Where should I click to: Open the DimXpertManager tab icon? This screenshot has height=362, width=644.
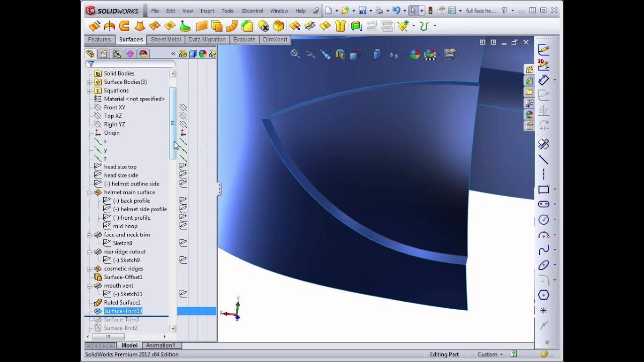pyautogui.click(x=130, y=54)
